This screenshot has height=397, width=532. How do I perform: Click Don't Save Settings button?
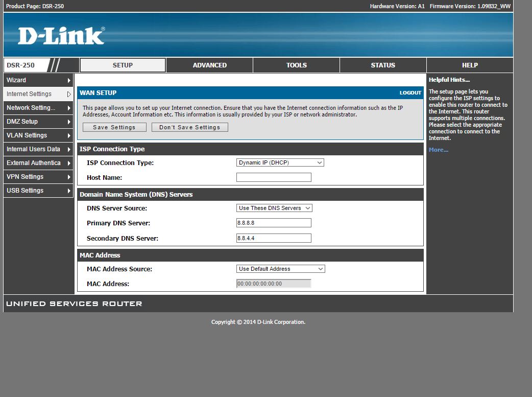coord(189,127)
